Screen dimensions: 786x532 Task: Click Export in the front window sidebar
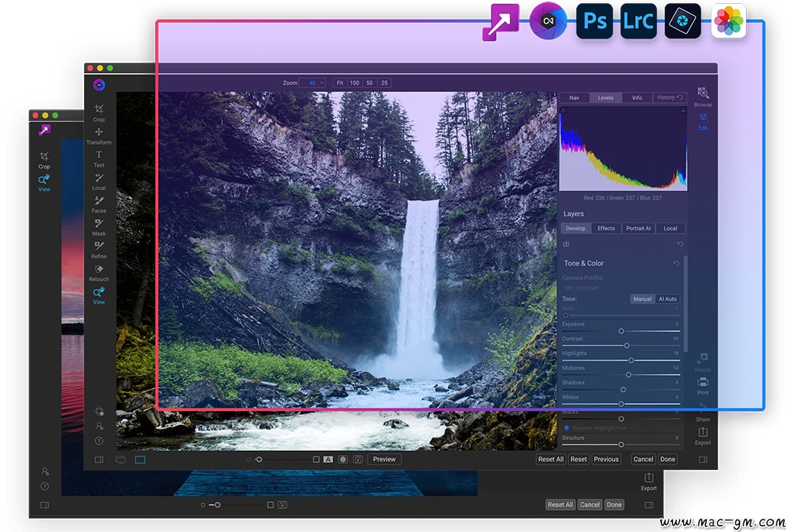(x=703, y=436)
